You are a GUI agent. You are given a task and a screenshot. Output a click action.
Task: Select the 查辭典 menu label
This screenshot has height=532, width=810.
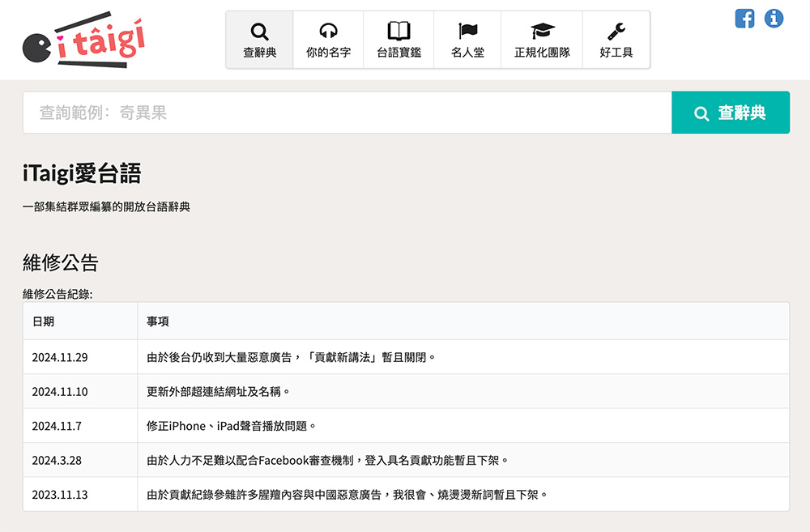coord(260,52)
